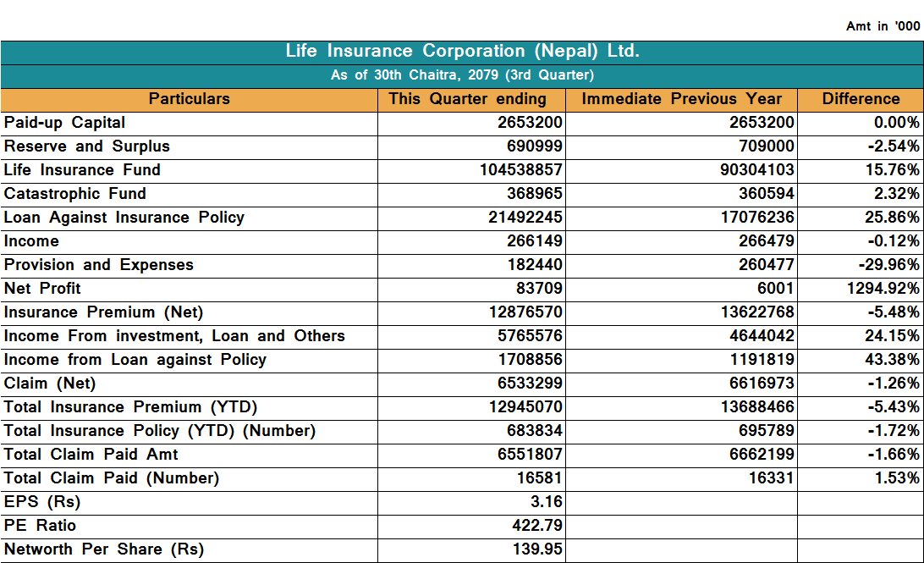Select Paid-up Capital difference 0.00%
The image size is (924, 563).
(897, 123)
